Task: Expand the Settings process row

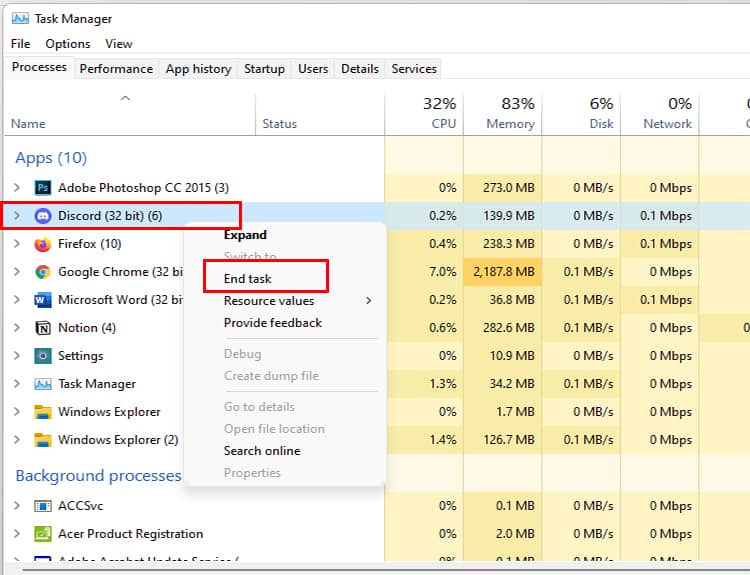Action: tap(17, 356)
